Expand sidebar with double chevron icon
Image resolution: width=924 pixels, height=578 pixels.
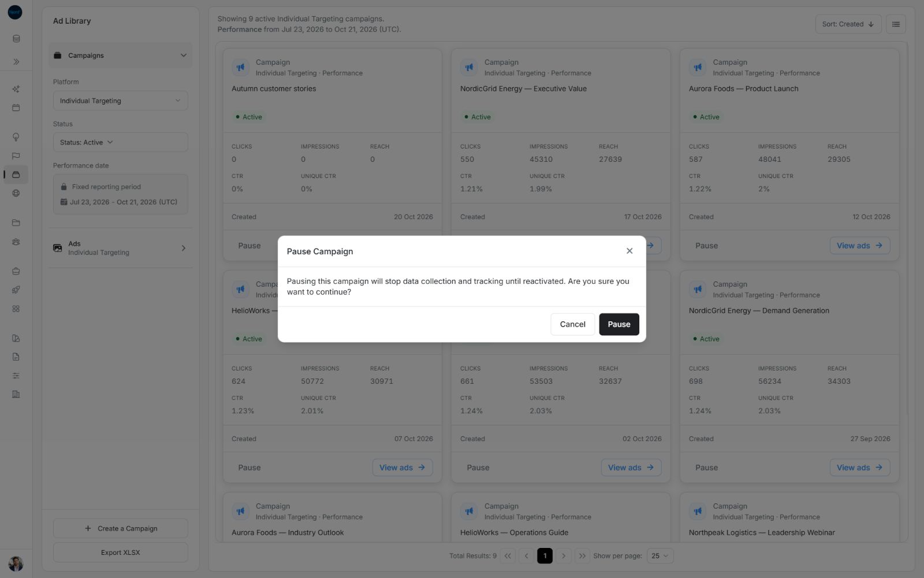point(16,61)
